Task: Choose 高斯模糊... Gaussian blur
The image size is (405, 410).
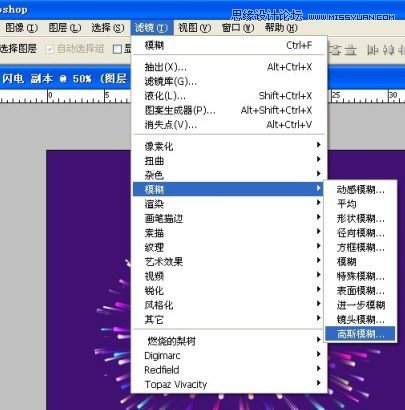Action: tap(360, 334)
